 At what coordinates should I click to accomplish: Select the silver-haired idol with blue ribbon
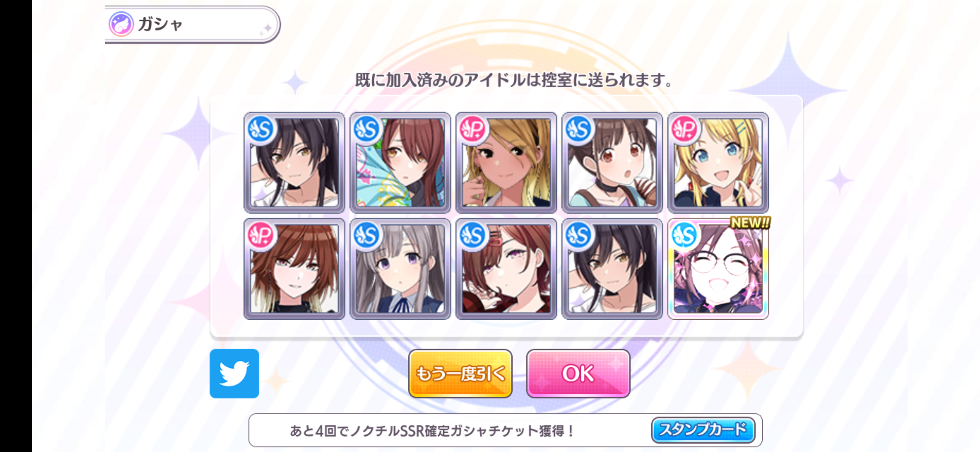(x=400, y=269)
